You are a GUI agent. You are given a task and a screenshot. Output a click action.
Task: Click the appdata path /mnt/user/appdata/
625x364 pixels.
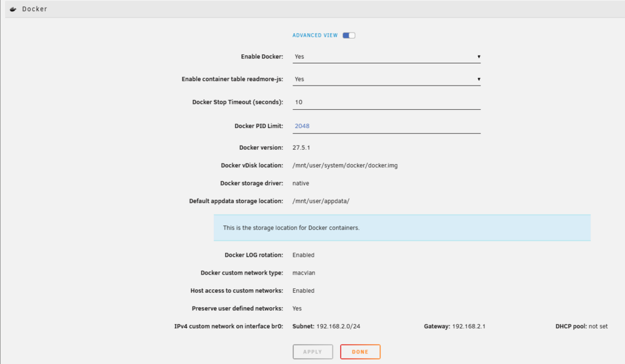pos(321,201)
